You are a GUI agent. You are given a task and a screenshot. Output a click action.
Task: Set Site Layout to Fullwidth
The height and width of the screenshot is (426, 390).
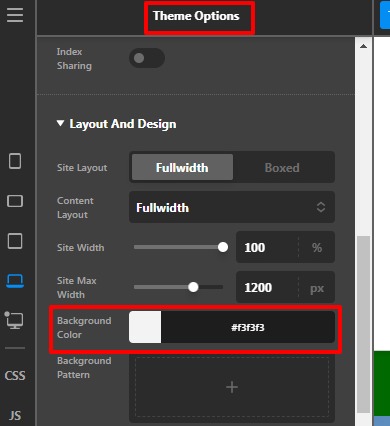click(x=182, y=167)
